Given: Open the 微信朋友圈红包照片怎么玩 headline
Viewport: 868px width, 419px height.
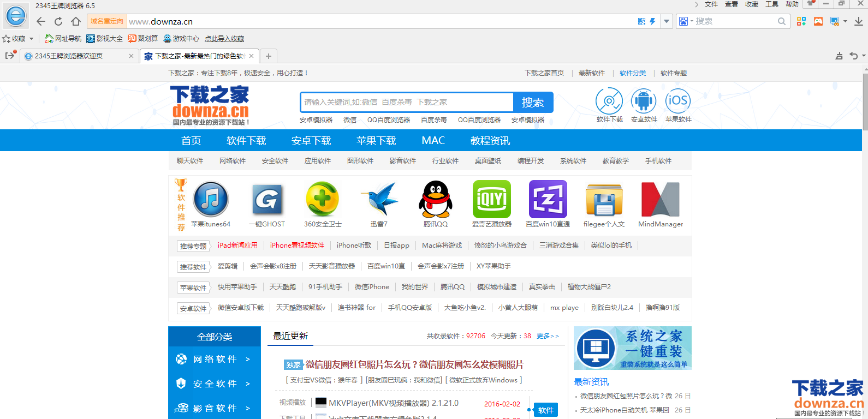Looking at the screenshot, I should click(x=414, y=364).
